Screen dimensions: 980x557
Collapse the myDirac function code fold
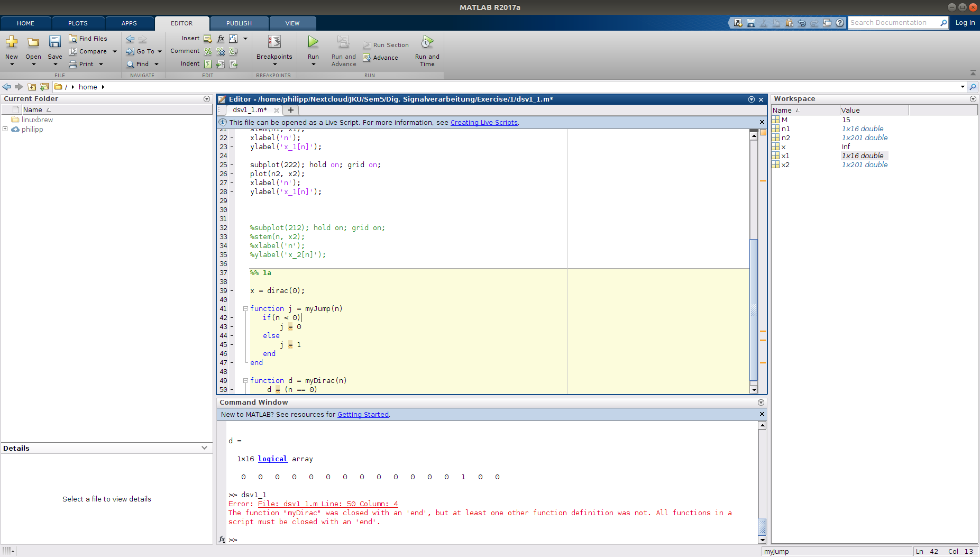click(245, 381)
